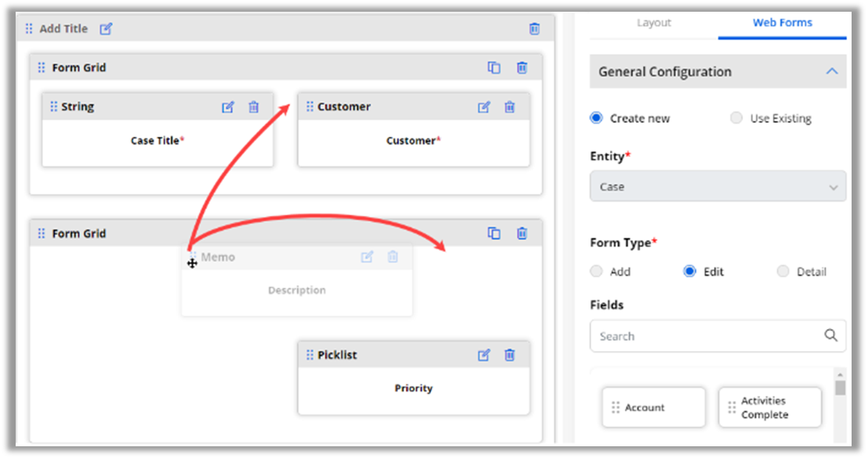The height and width of the screenshot is (458, 868).
Task: Click the Fields search box
Action: tap(708, 336)
